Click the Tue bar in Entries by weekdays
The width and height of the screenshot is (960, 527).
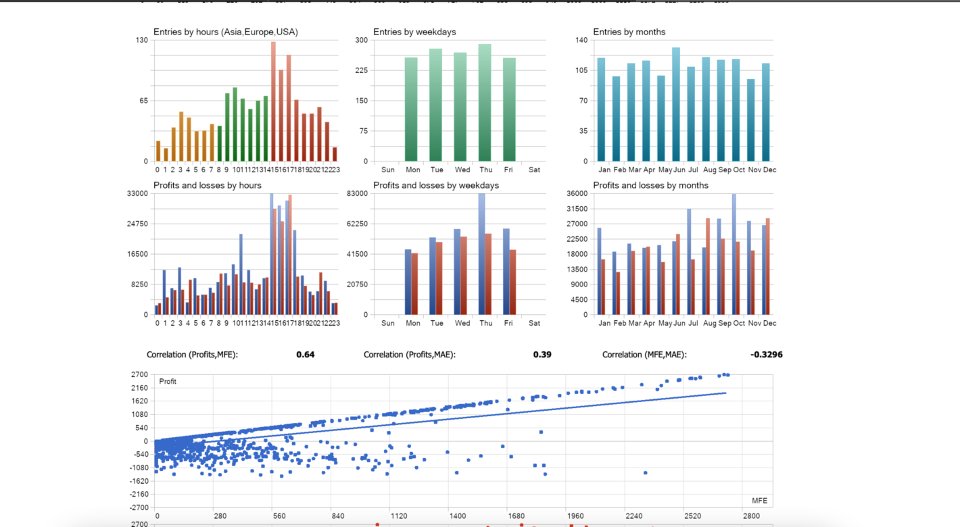436,105
